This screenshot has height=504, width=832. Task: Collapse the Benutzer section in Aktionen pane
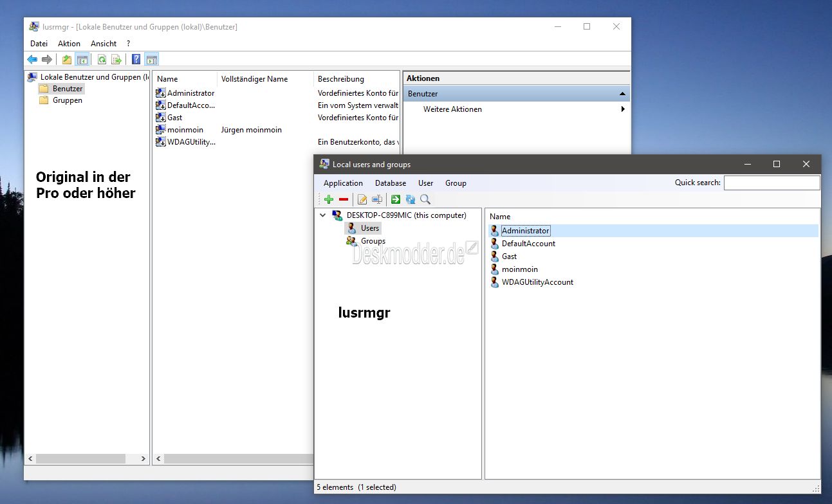click(622, 94)
